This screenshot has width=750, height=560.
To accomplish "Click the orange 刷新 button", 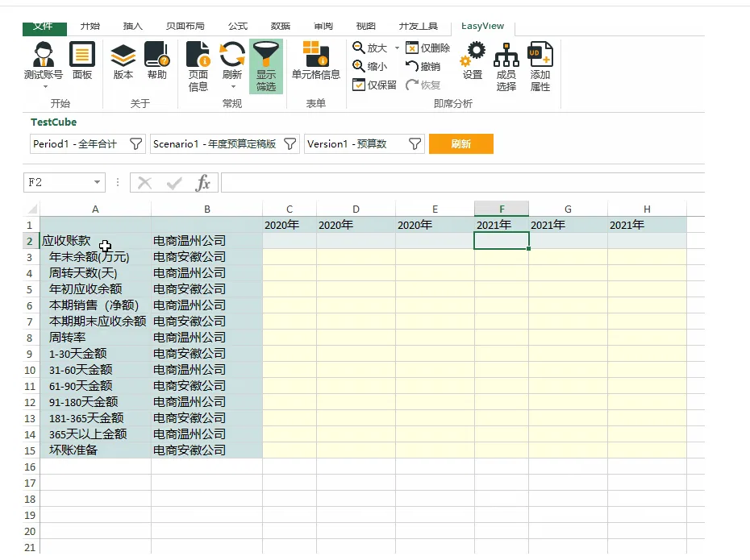I will click(x=461, y=143).
